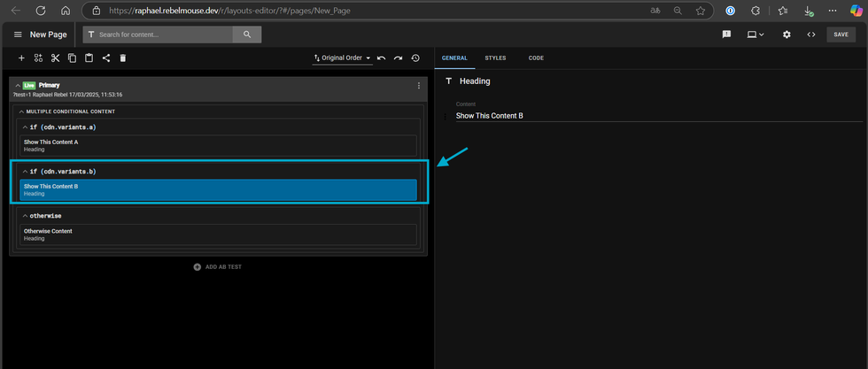Open the browser home page
Screen dimensions: 868x369
pos(66,11)
